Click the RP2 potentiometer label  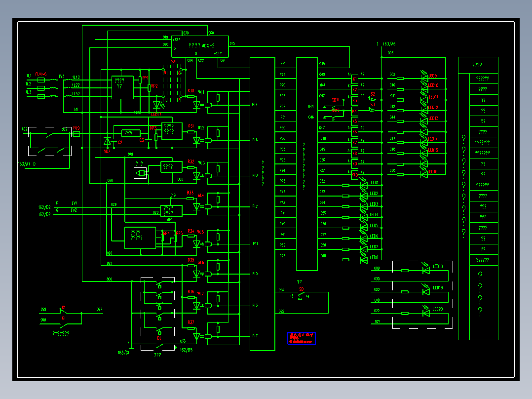click(x=154, y=86)
